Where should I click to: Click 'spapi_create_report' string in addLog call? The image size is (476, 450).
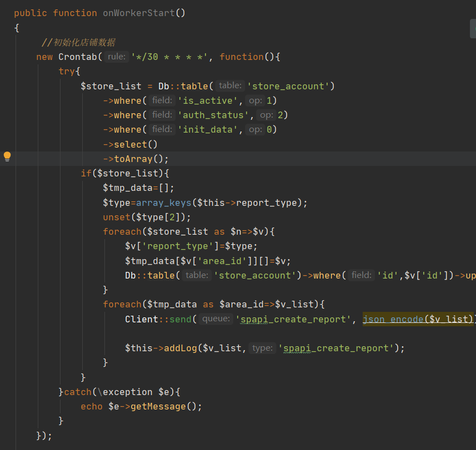click(336, 348)
